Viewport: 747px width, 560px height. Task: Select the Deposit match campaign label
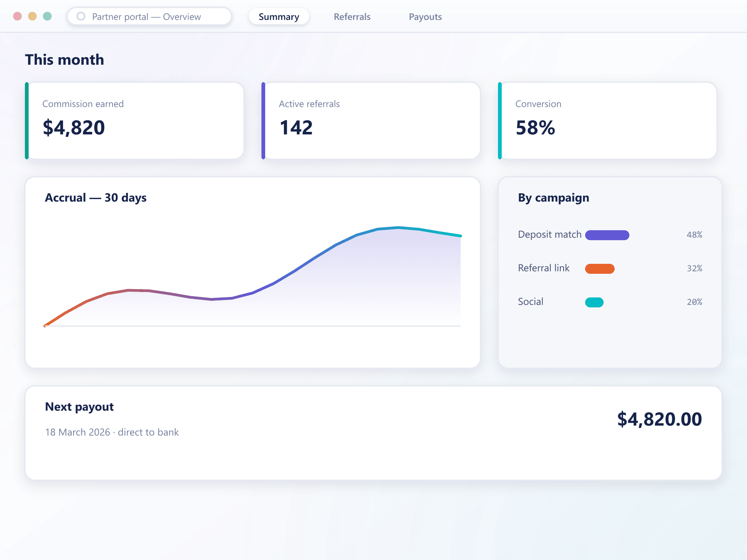tap(550, 234)
